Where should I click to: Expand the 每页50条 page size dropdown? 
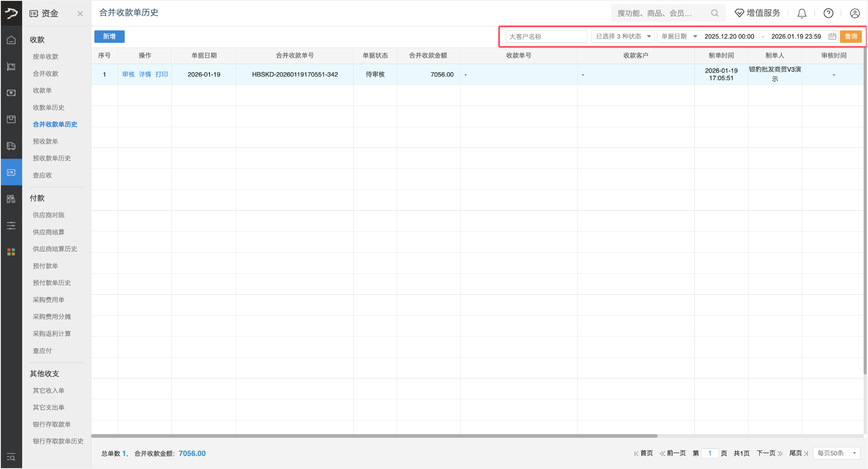tap(836, 453)
